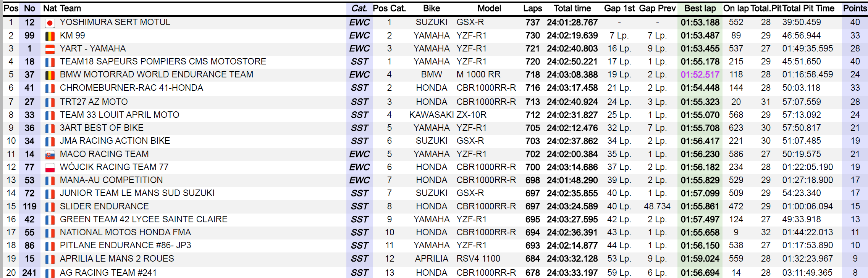868x278 pixels.
Task: Click the purple fastest lap time 01:52.517
Action: [x=700, y=75]
